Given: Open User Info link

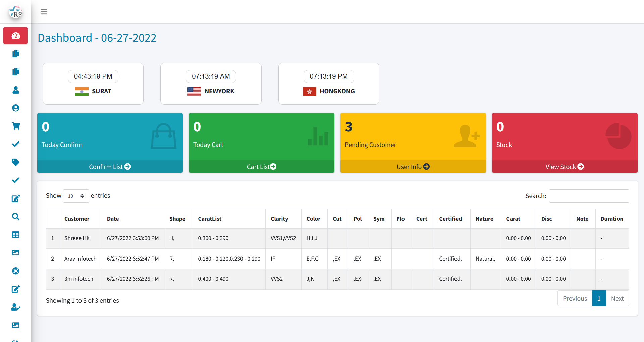Looking at the screenshot, I should tap(413, 167).
